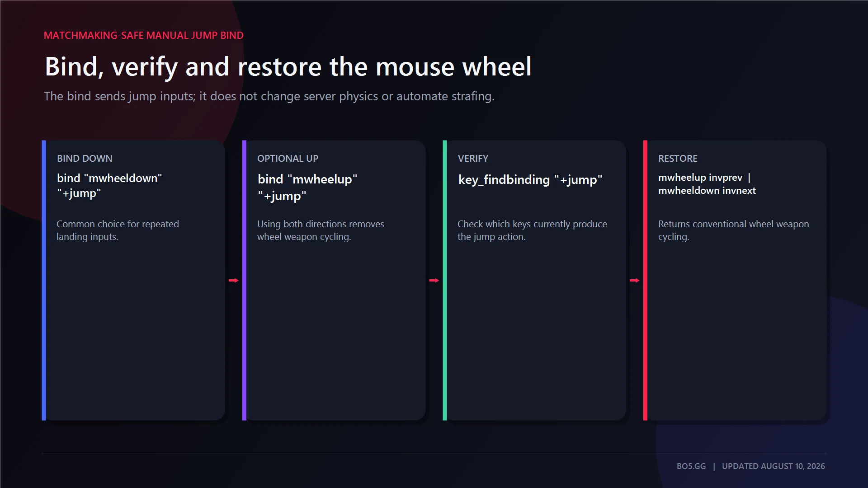Image resolution: width=868 pixels, height=488 pixels.
Task: Select the title "Bind, verify and restore the mouse wheel"
Action: 288,67
